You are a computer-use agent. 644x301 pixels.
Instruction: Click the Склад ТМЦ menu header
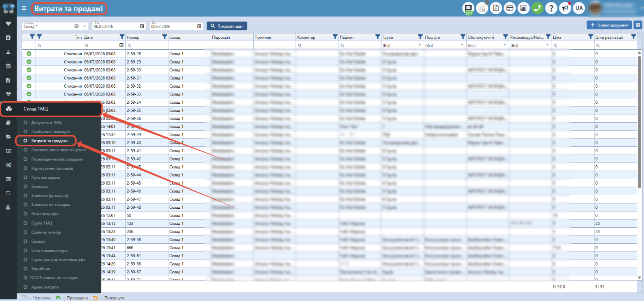(51, 109)
